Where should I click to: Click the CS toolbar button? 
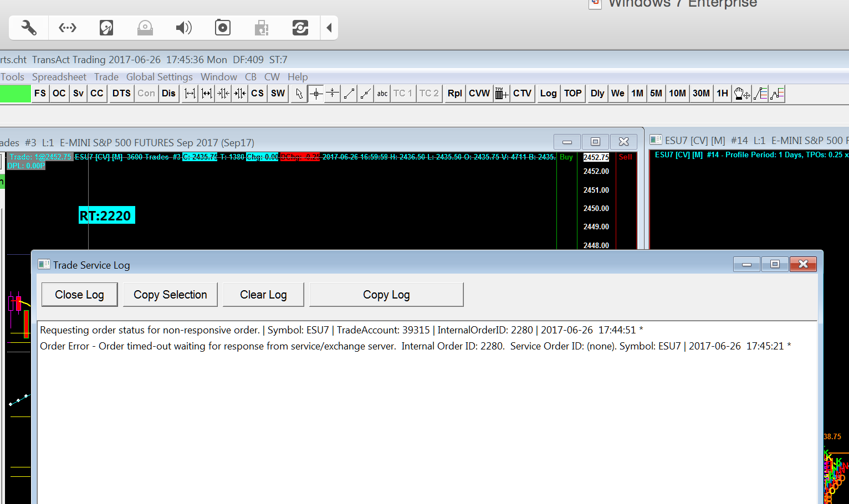click(257, 94)
